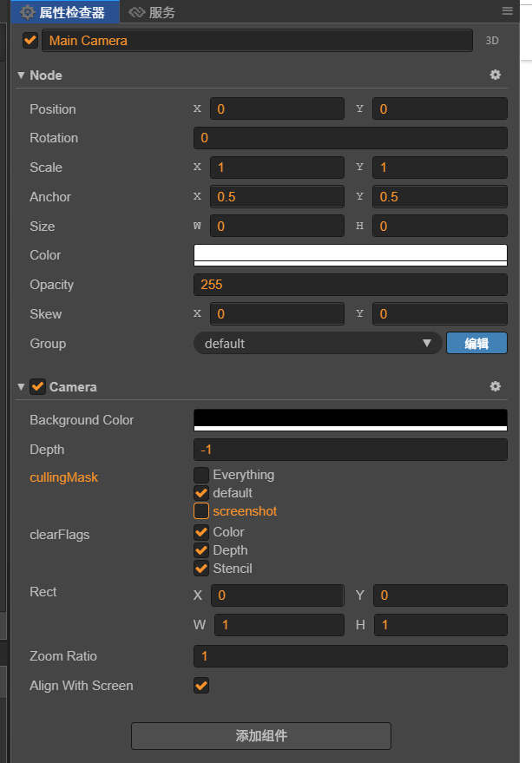
Task: Uncheck the Stencil clear flag
Action: pos(201,569)
